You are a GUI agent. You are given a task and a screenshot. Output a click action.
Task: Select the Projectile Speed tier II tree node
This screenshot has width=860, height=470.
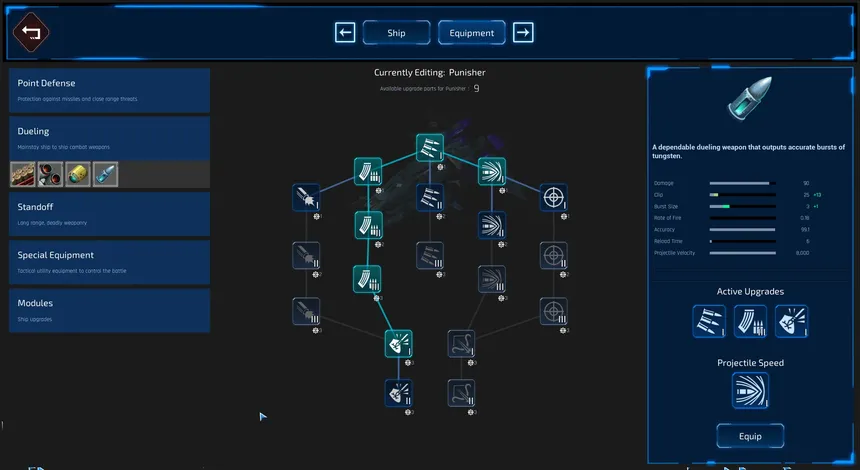[492, 225]
